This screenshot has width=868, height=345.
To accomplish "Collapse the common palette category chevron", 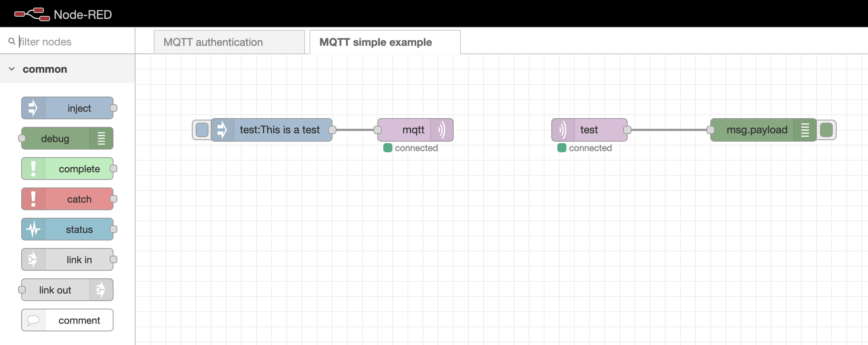I will 12,69.
